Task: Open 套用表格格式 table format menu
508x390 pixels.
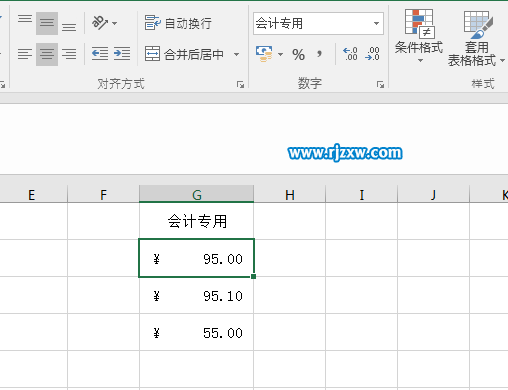Action: tap(477, 38)
